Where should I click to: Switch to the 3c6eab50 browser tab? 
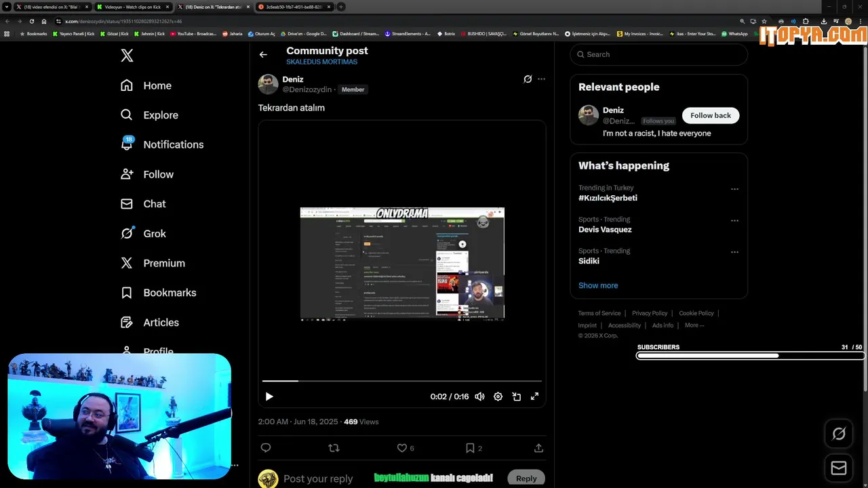click(x=294, y=7)
